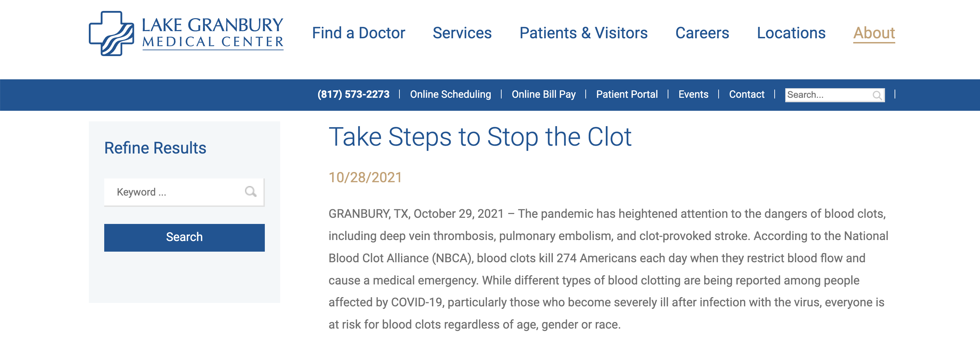The image size is (980, 346).
Task: Open the Online Scheduling link
Action: (450, 94)
